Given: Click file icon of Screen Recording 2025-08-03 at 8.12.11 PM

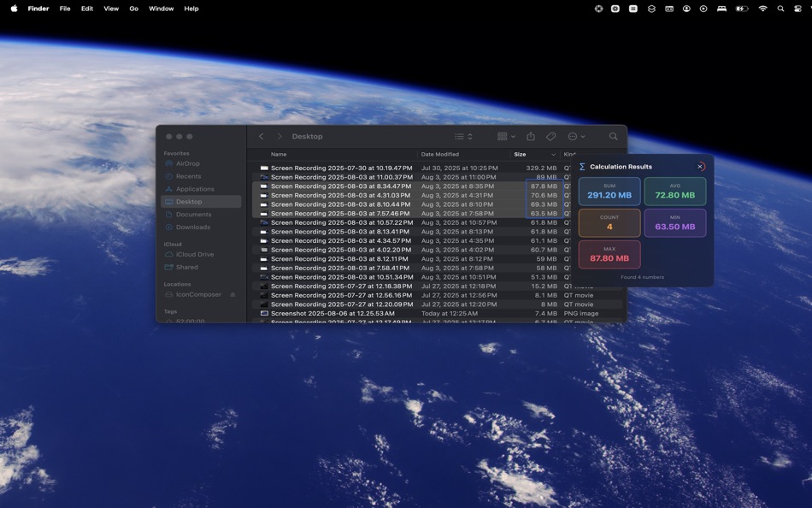Looking at the screenshot, I should pos(264,258).
